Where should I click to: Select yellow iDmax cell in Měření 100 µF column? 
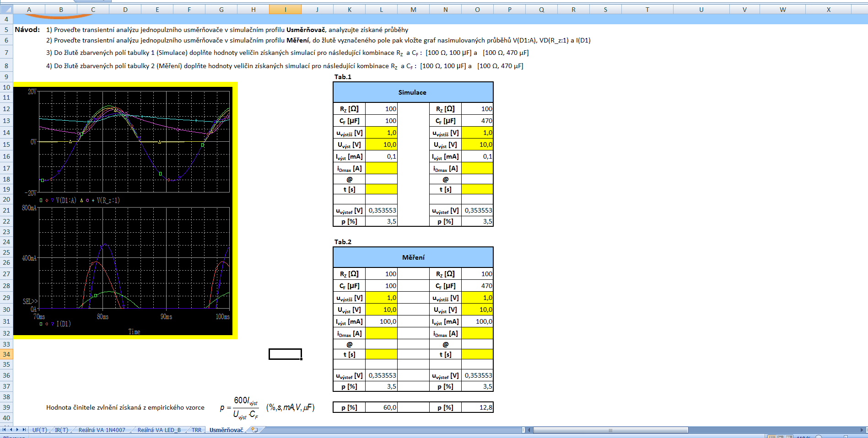[x=381, y=333]
